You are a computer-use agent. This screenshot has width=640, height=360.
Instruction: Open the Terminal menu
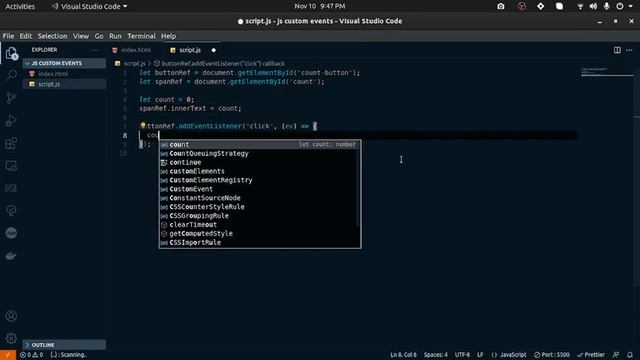click(x=141, y=36)
